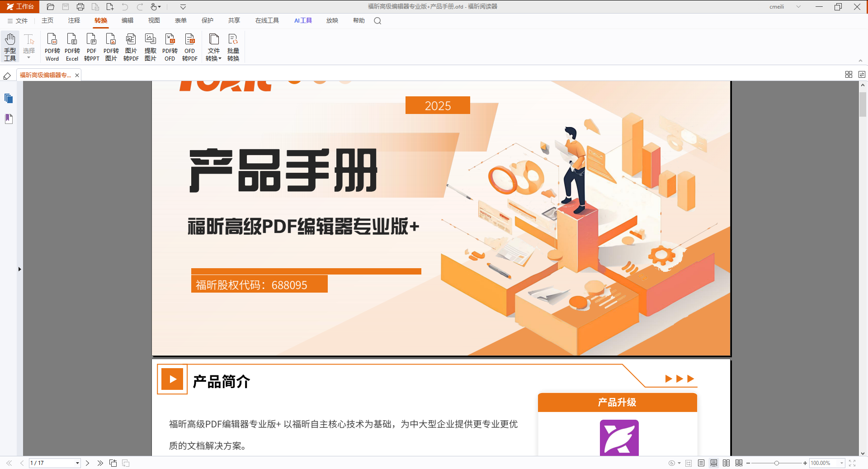Open the hand tool dropdown in the title bar

[160, 7]
